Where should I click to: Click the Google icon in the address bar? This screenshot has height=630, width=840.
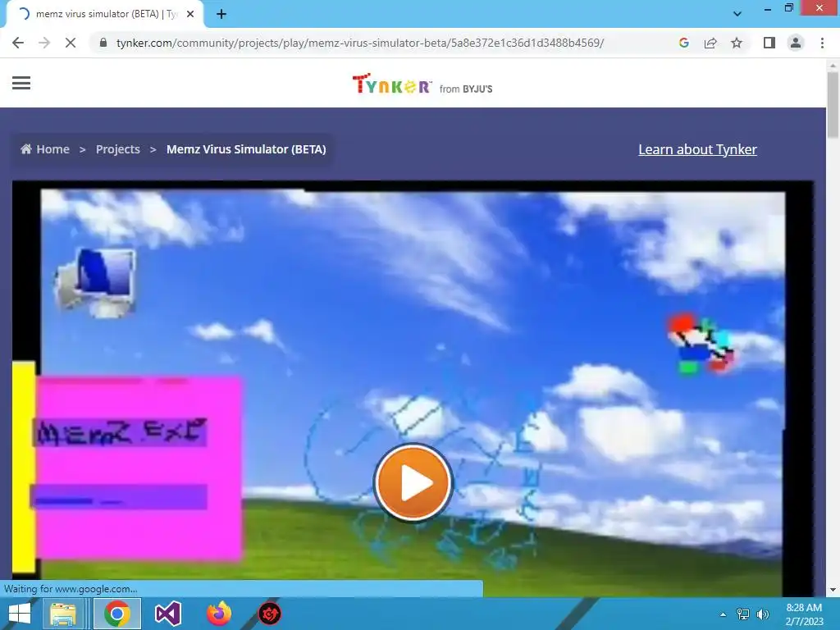click(x=683, y=43)
